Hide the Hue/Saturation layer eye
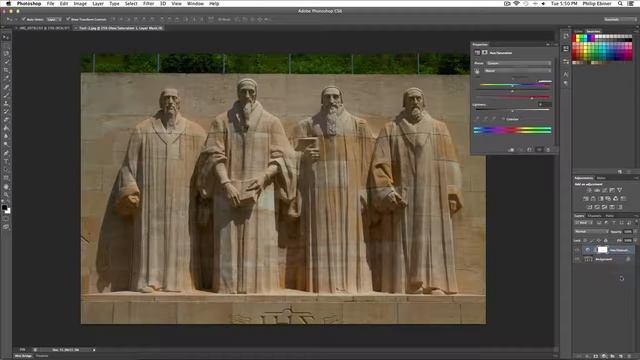640x360 pixels. [x=577, y=250]
